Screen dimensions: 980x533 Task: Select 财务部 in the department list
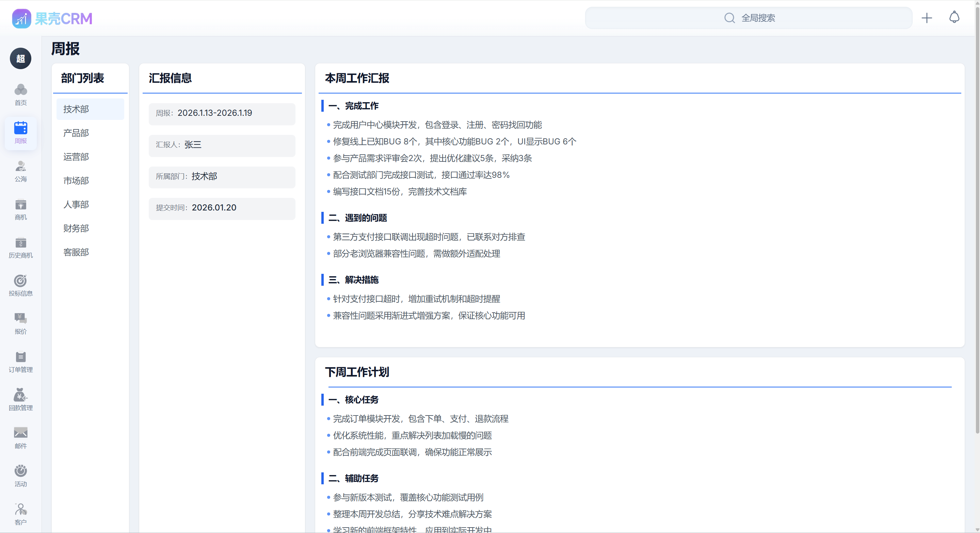[x=76, y=228]
